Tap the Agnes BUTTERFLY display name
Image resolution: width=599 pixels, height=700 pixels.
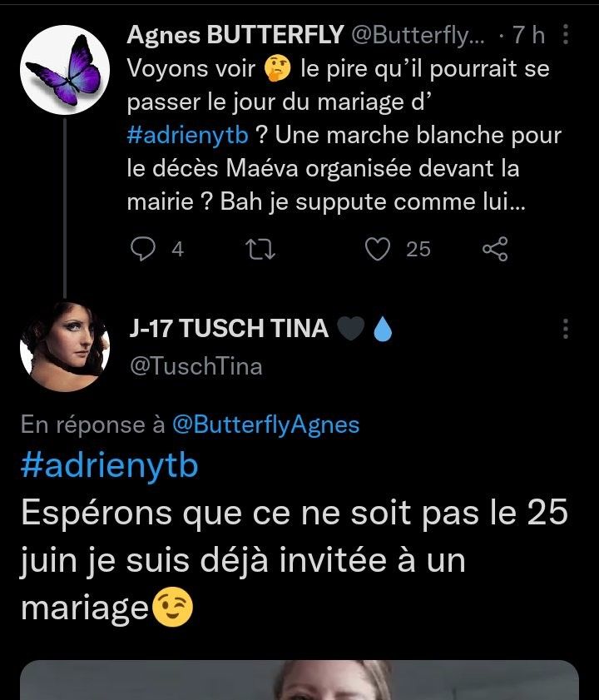click(x=235, y=34)
